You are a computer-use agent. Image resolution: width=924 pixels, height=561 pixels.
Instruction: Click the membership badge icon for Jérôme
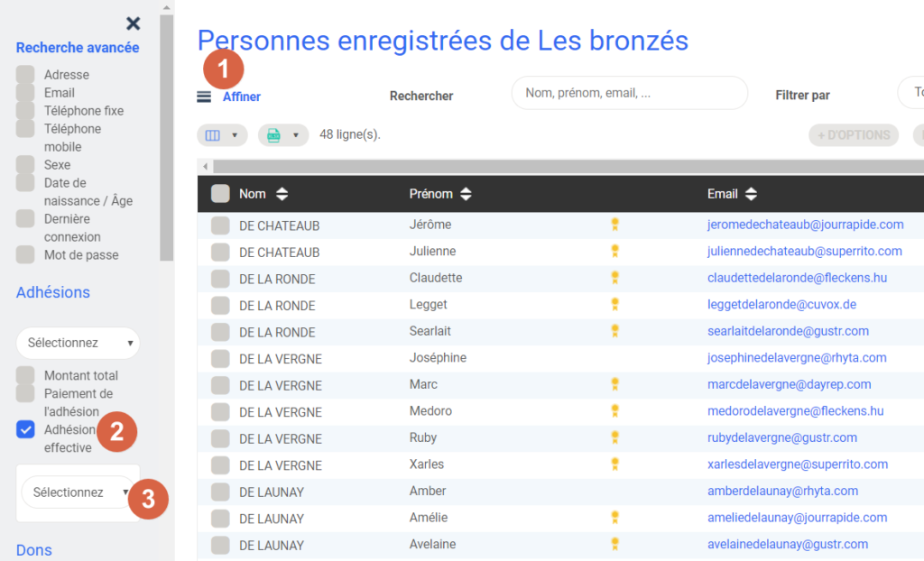pos(614,224)
